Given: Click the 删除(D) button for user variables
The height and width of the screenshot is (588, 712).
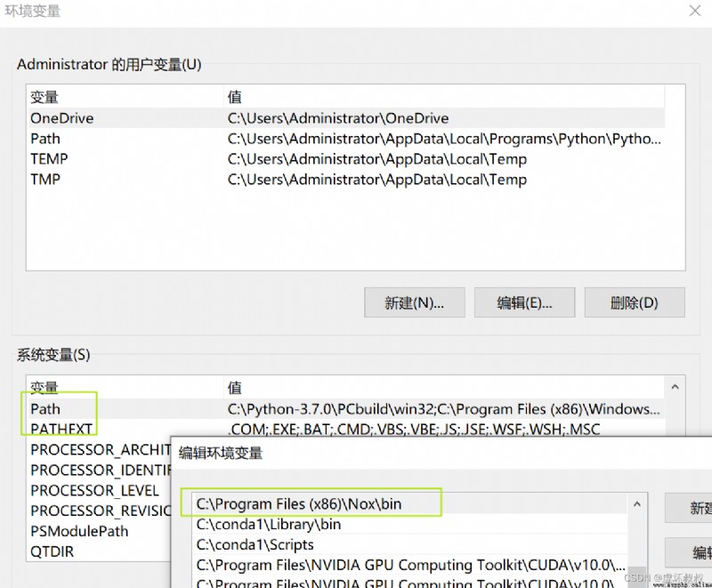Looking at the screenshot, I should [x=635, y=302].
